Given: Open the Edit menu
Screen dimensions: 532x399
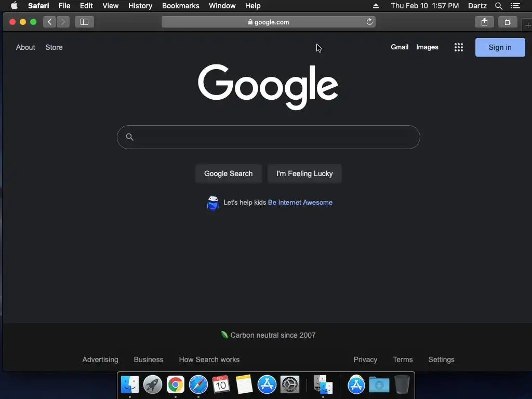Looking at the screenshot, I should pyautogui.click(x=86, y=6).
